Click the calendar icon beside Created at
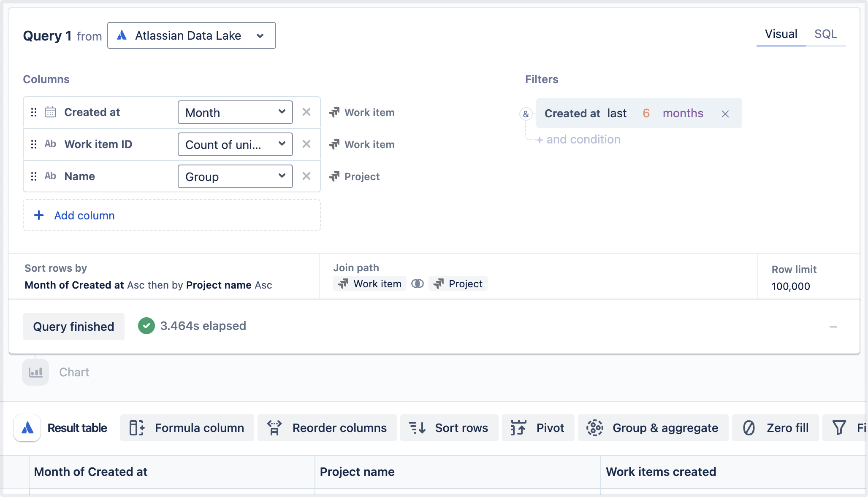Viewport: 868px width, 497px height. pyautogui.click(x=50, y=112)
